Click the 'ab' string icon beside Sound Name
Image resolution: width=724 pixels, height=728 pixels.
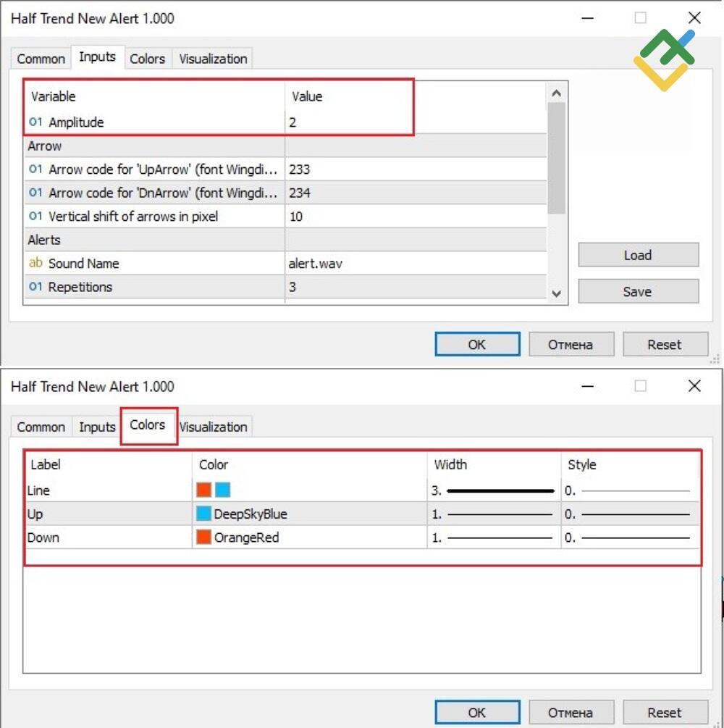[x=35, y=264]
